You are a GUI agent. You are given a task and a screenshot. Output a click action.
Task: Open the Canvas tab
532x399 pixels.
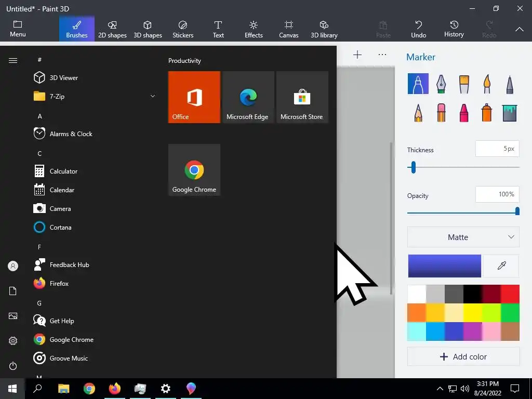289,29
